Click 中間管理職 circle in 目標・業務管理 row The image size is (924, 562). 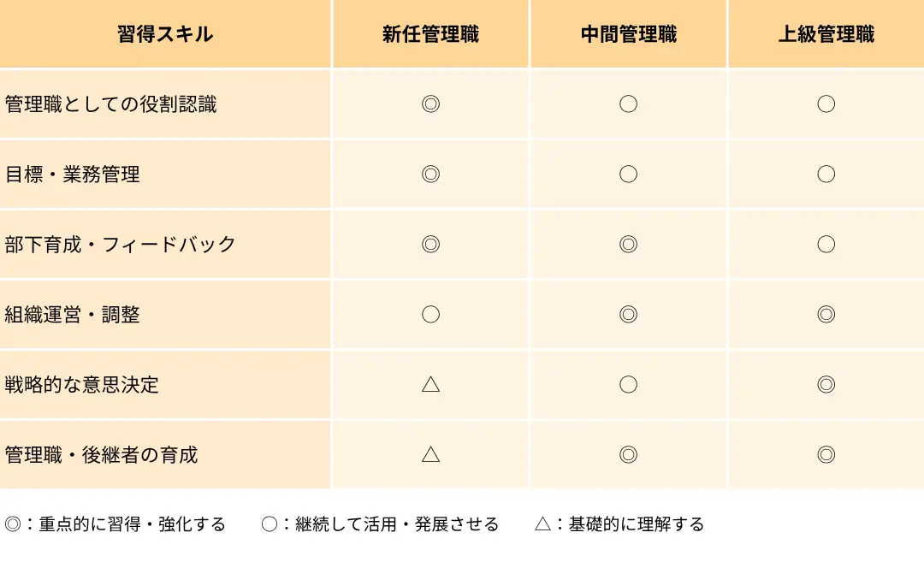tap(628, 175)
